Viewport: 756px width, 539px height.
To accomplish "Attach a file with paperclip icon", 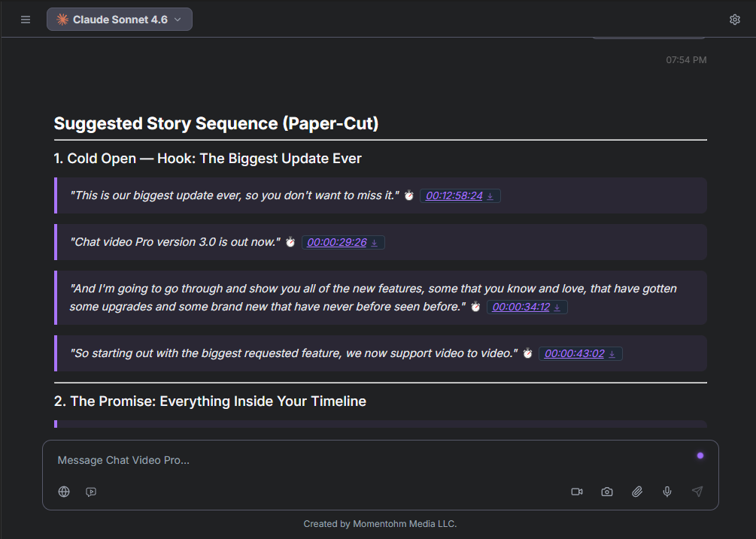I will tap(637, 492).
